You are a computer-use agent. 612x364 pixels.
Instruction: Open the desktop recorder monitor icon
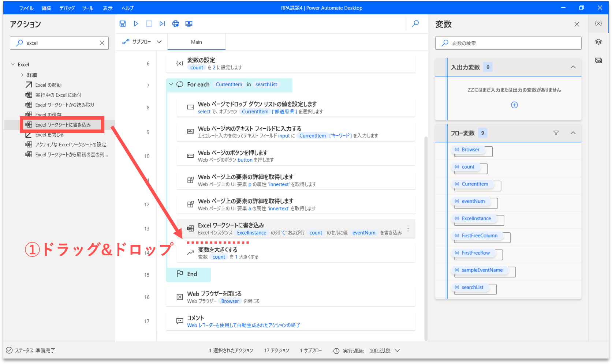(x=189, y=24)
